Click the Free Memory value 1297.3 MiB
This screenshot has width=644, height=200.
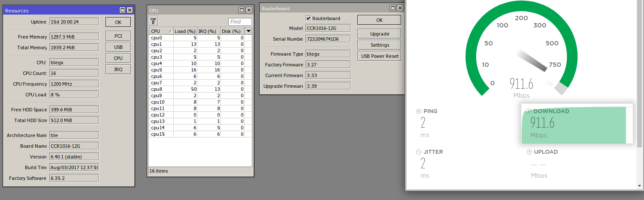(x=74, y=37)
